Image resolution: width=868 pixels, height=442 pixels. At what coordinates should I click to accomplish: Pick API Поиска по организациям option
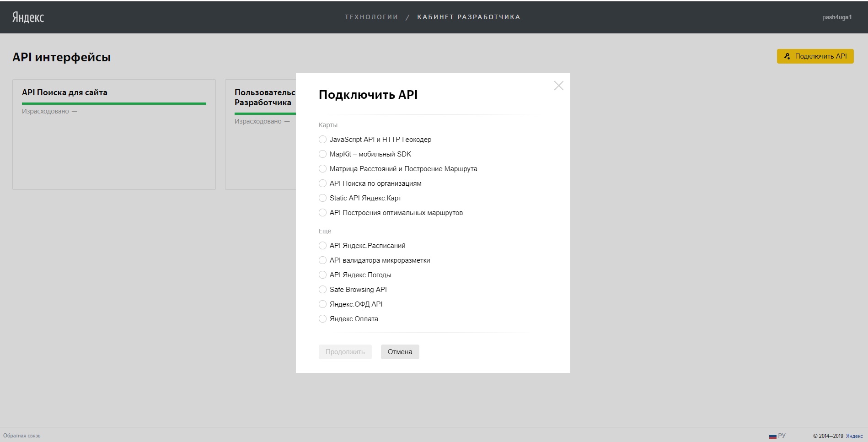[x=323, y=183]
